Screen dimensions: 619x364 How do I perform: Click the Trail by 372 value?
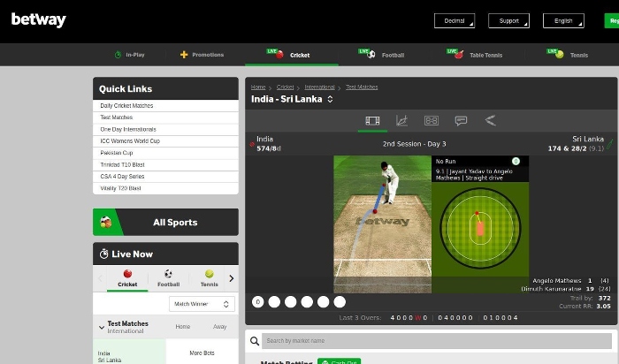pyautogui.click(x=604, y=298)
